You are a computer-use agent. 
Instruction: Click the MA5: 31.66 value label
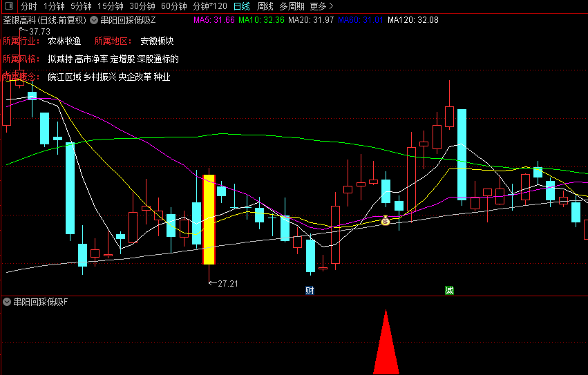214,20
